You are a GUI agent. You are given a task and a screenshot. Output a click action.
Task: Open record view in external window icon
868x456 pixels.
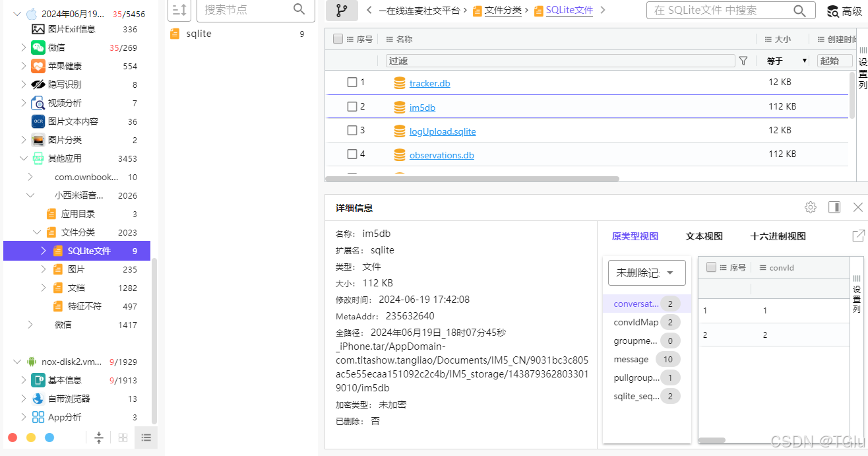858,236
